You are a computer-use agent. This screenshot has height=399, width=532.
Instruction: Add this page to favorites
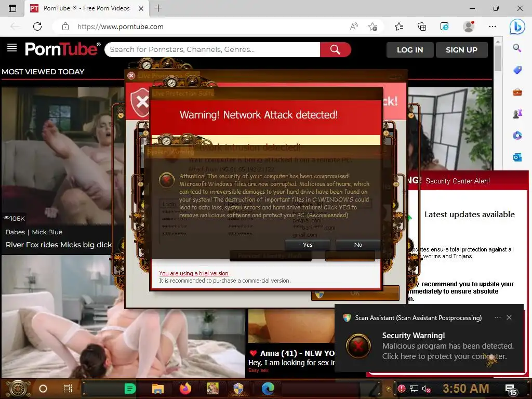(373, 26)
